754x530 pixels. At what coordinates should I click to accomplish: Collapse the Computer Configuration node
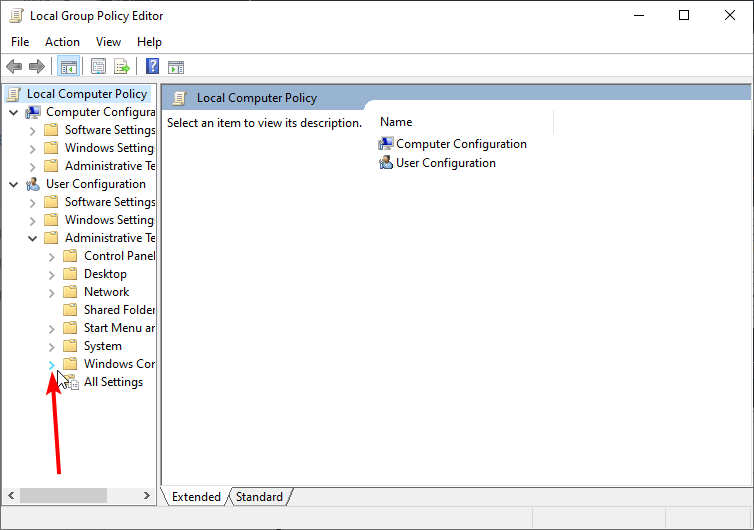click(x=13, y=113)
